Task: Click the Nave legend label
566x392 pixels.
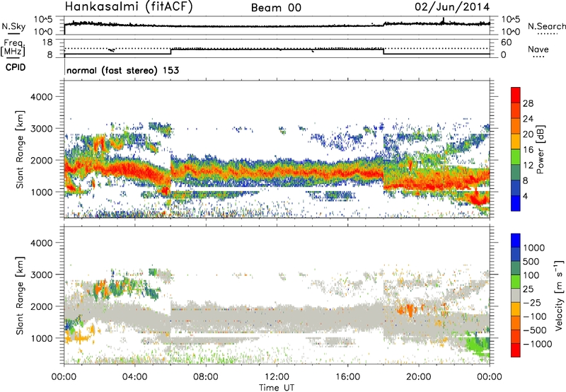Action: [538, 49]
